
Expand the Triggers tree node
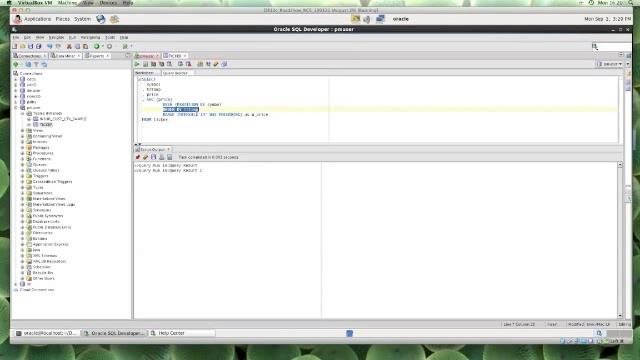point(23,176)
